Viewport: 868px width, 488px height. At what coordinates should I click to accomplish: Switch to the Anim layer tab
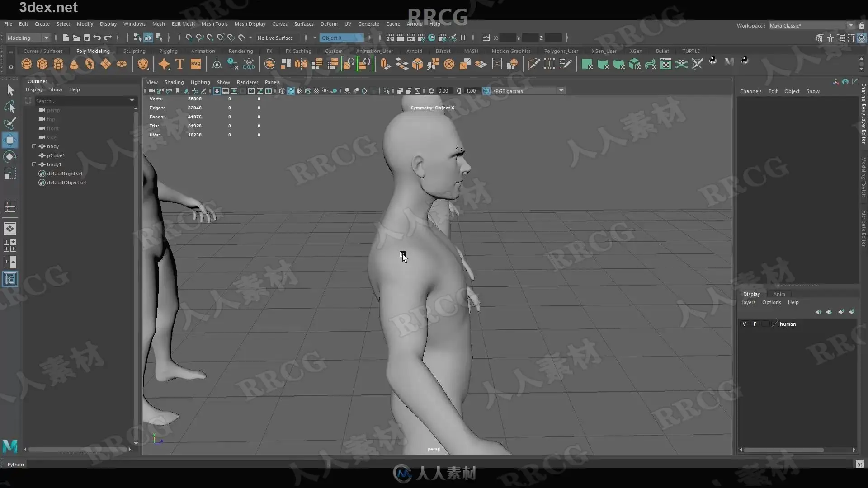pyautogui.click(x=779, y=294)
